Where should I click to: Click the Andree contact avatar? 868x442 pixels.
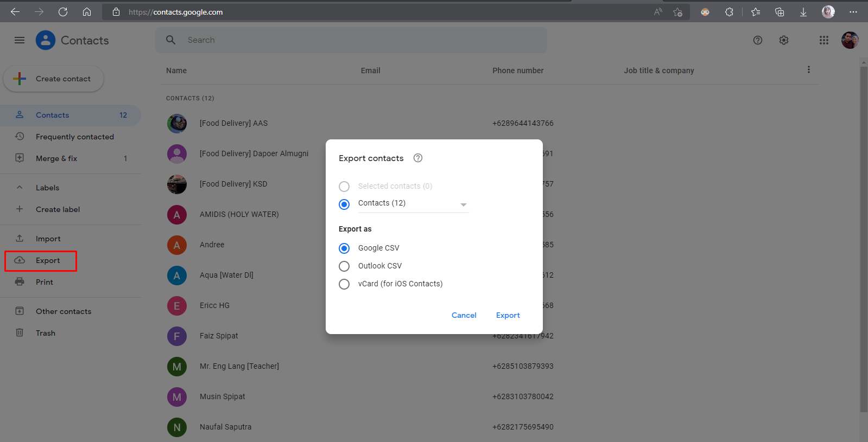click(177, 245)
